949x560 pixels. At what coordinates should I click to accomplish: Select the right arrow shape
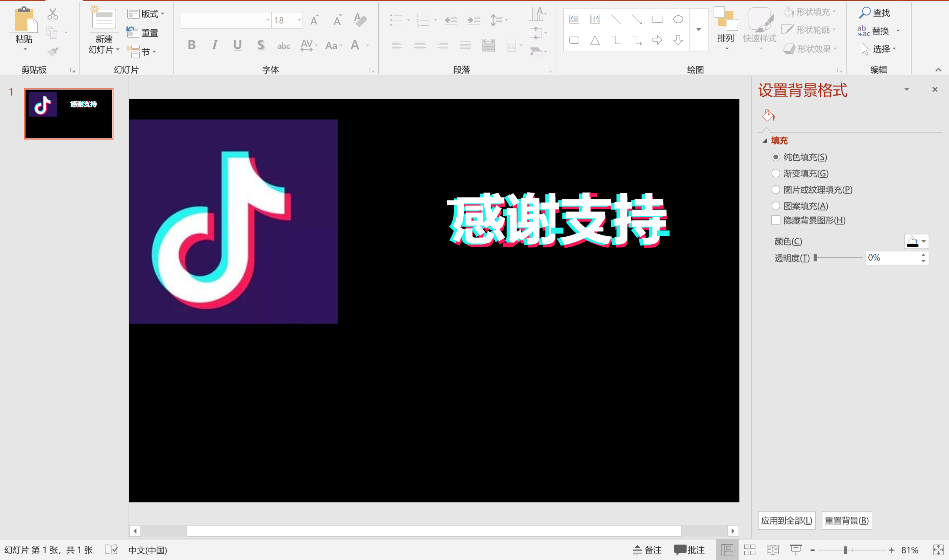[657, 40]
